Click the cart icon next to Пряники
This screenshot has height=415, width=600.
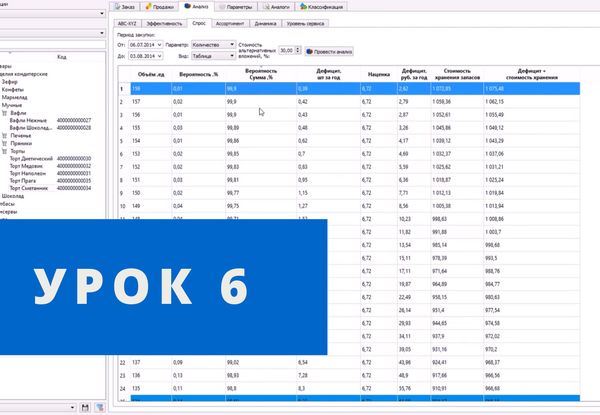point(4,143)
